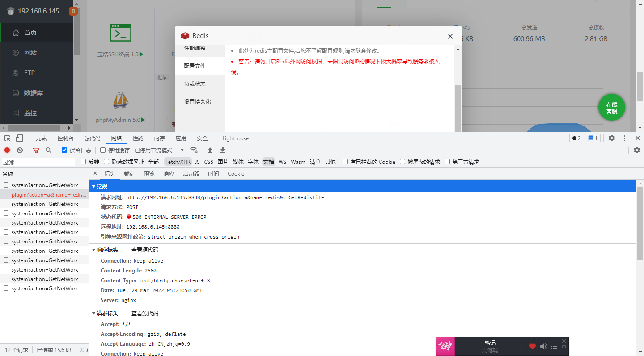Open DevTools settings gear in the tab bar
Image resolution: width=644 pixels, height=356 pixels.
612,138
